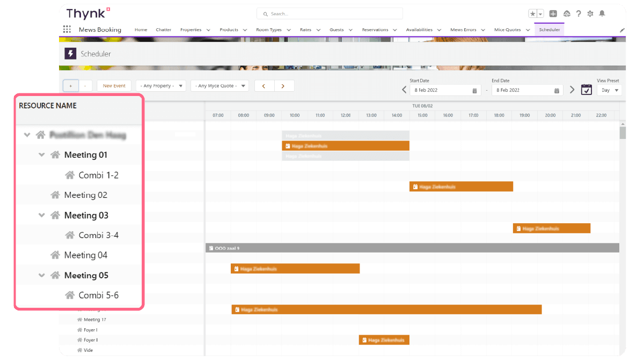644x362 pixels.
Task: Click the edit pencil icon on navigation bar
Action: (x=621, y=31)
